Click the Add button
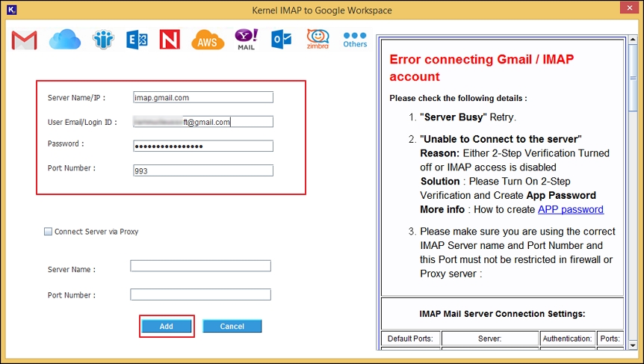Image resolution: width=644 pixels, height=364 pixels. pos(167,326)
